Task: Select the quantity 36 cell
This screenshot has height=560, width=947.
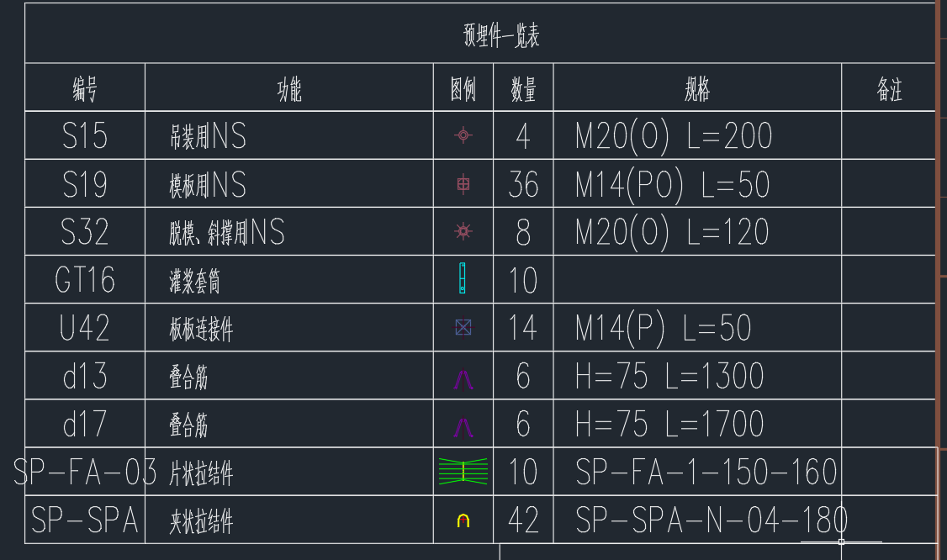Action: click(x=523, y=183)
